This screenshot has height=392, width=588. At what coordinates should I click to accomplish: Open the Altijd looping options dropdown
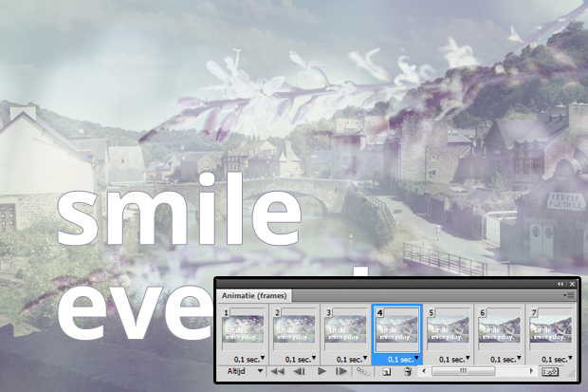[244, 371]
